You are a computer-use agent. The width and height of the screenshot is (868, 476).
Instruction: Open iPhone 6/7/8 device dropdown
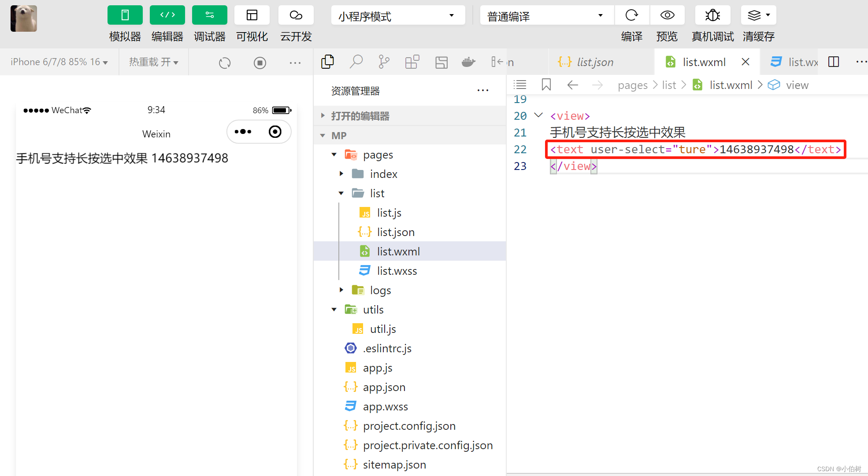click(x=59, y=62)
